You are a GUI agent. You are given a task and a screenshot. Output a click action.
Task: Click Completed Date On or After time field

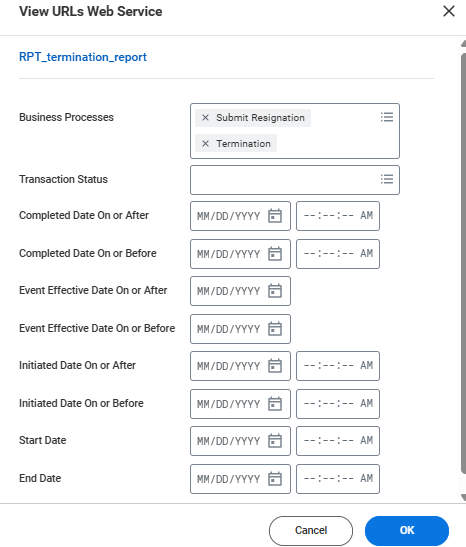tap(338, 216)
